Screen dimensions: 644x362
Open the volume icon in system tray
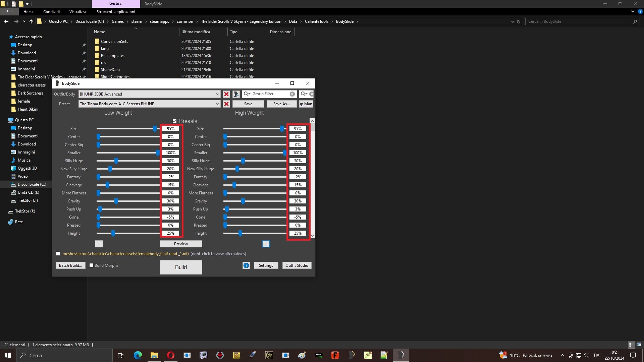(x=586, y=355)
